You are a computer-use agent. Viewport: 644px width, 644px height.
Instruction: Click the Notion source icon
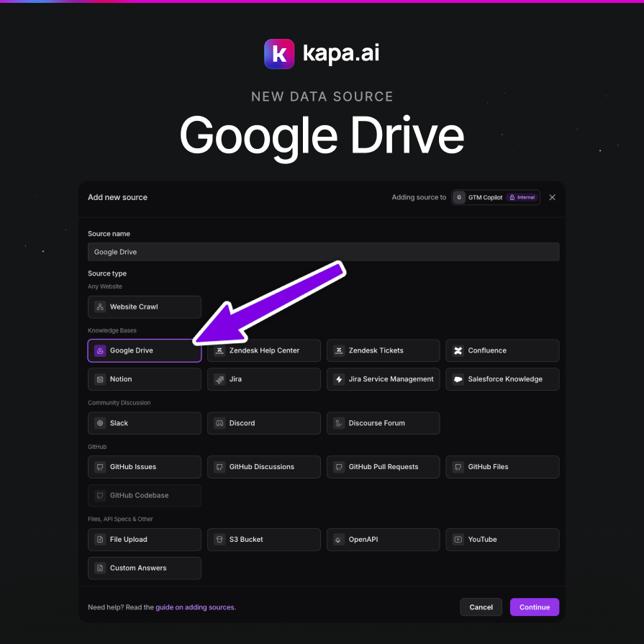click(x=100, y=379)
